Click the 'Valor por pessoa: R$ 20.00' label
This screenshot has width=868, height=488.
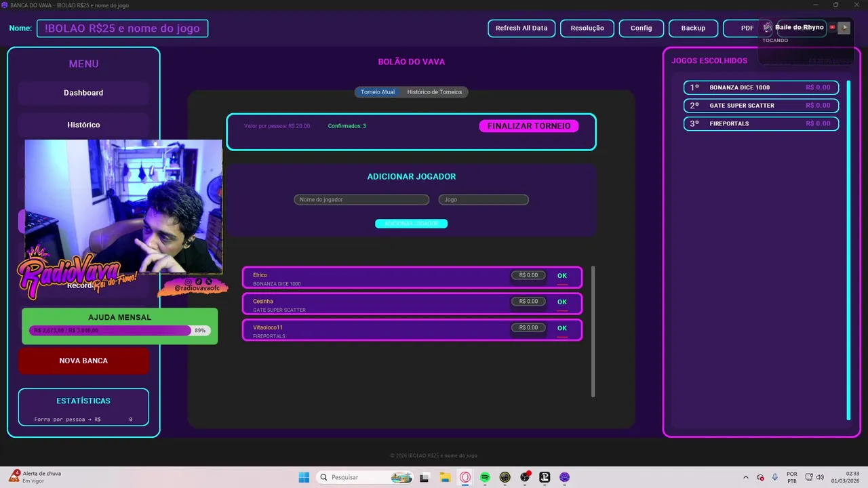[x=277, y=126]
